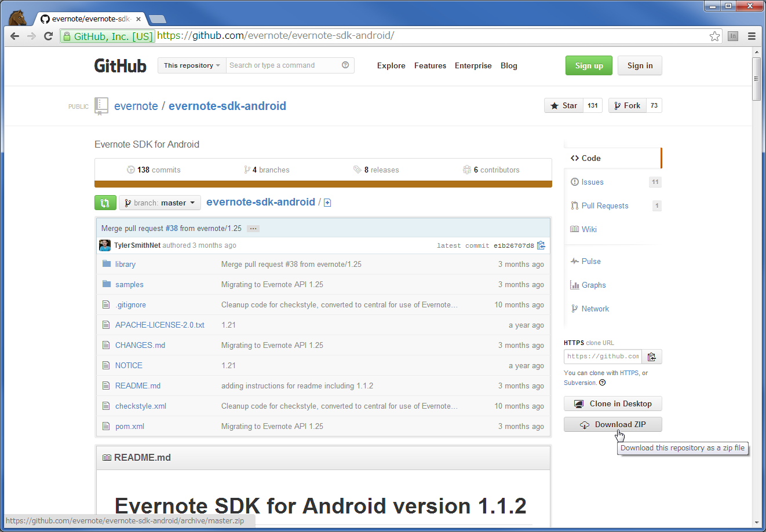Go back with the browser back arrow

point(15,36)
